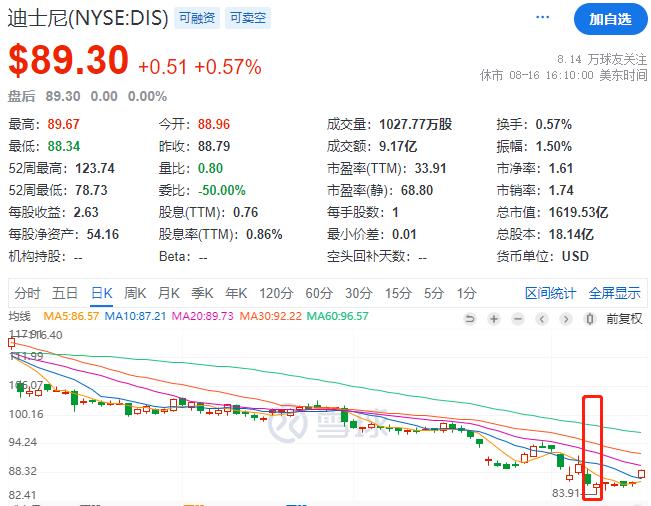This screenshot has width=651, height=506.
Task: Select the 月K chart tab
Action: [x=169, y=293]
